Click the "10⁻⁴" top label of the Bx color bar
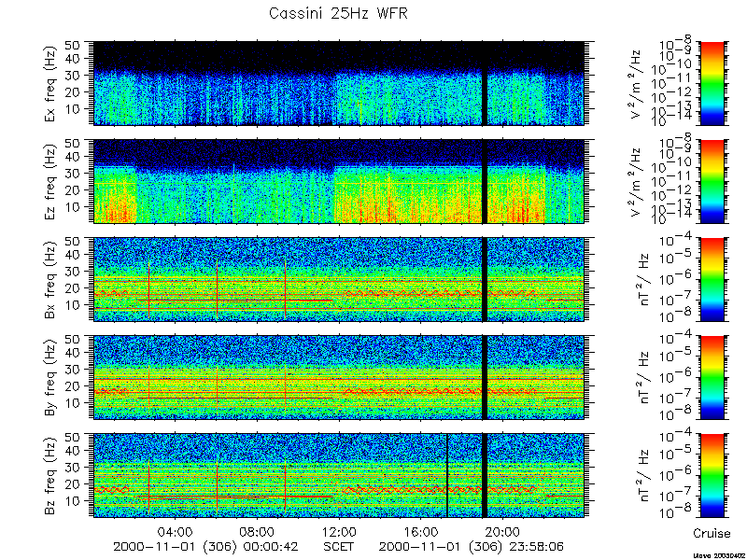Viewport: 747px width, 560px height. pyautogui.click(x=677, y=241)
